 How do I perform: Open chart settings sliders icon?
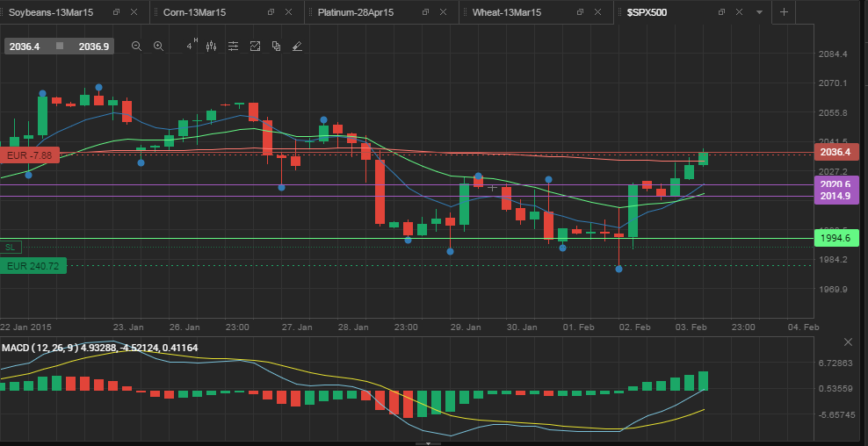click(x=233, y=47)
